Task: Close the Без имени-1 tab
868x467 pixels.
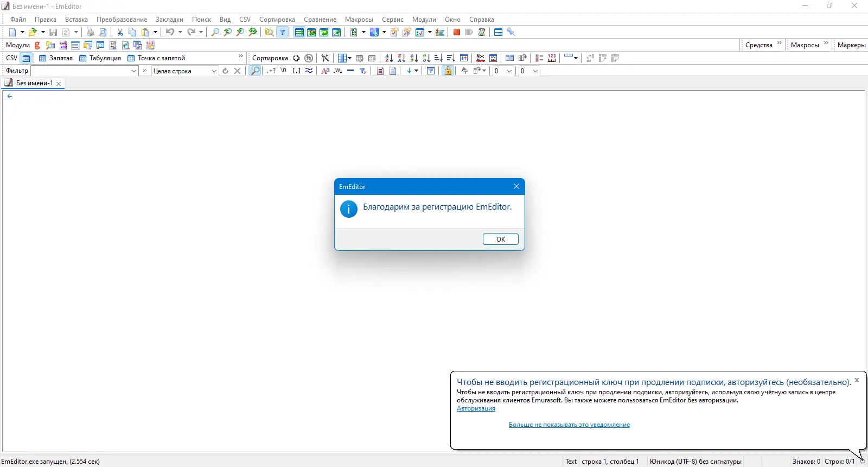Action: tap(59, 84)
